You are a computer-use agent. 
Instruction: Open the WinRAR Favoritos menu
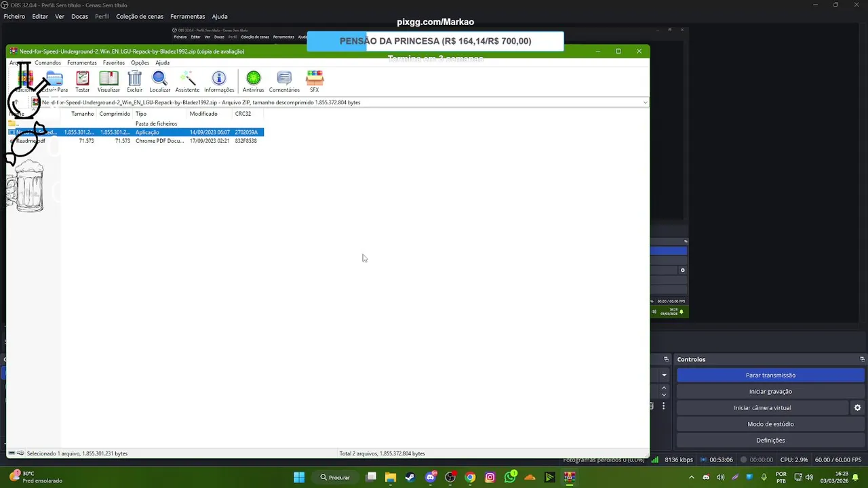coord(114,62)
